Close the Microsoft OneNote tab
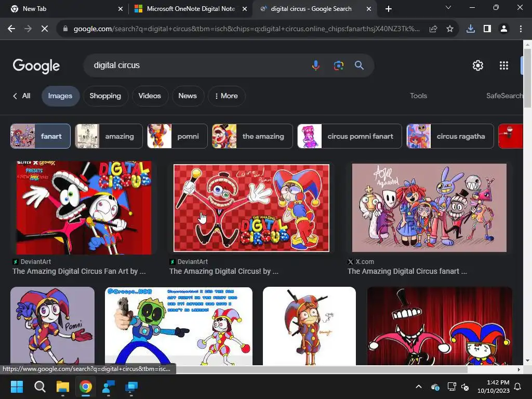Screen dimensions: 532x399 [245, 9]
